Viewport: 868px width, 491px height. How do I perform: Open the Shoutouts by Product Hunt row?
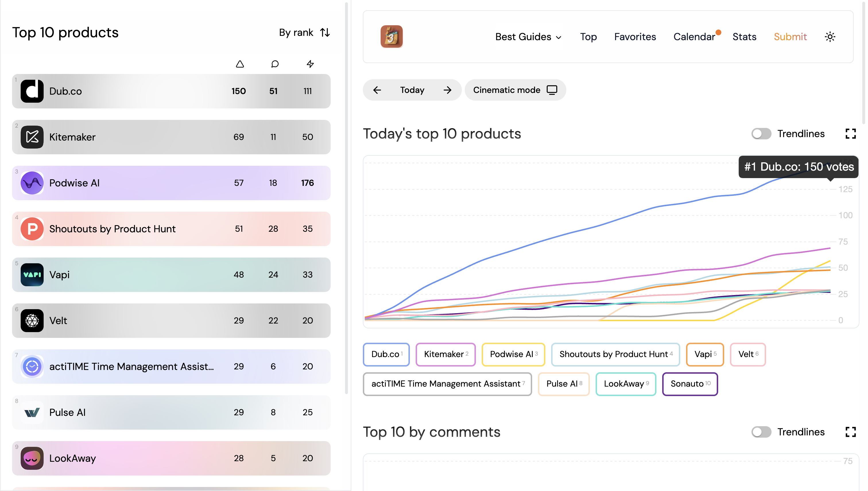171,229
